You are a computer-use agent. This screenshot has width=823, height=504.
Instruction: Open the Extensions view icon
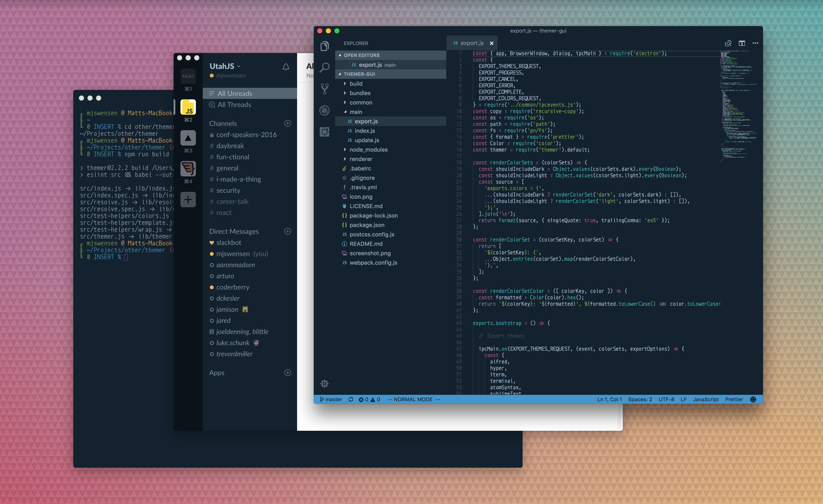coord(324,132)
